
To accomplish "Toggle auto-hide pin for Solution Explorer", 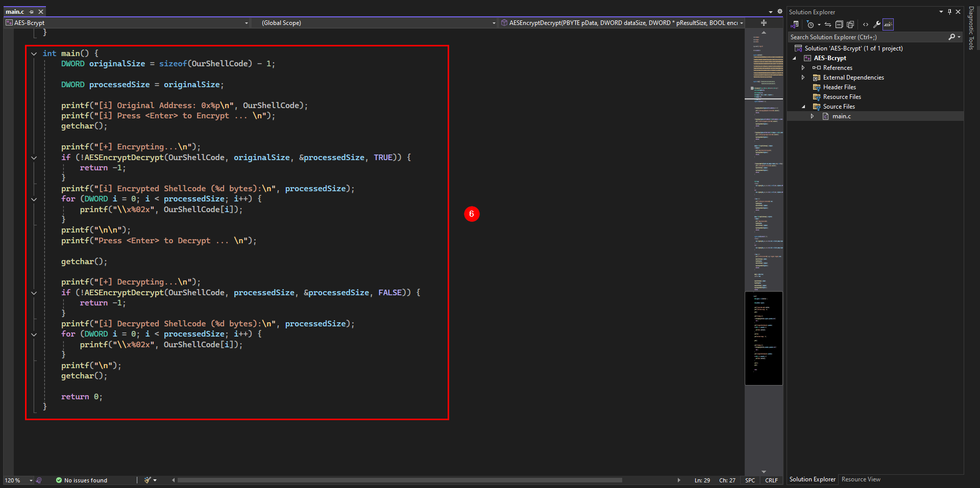I will 949,12.
